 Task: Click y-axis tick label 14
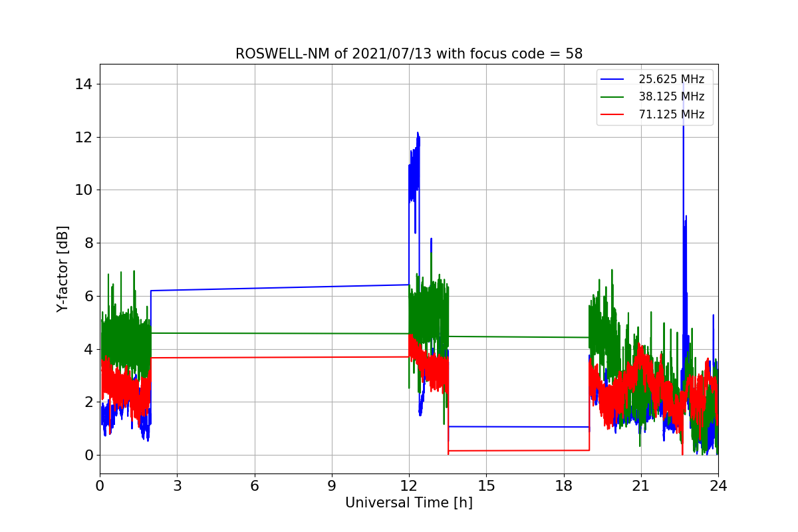coord(84,84)
